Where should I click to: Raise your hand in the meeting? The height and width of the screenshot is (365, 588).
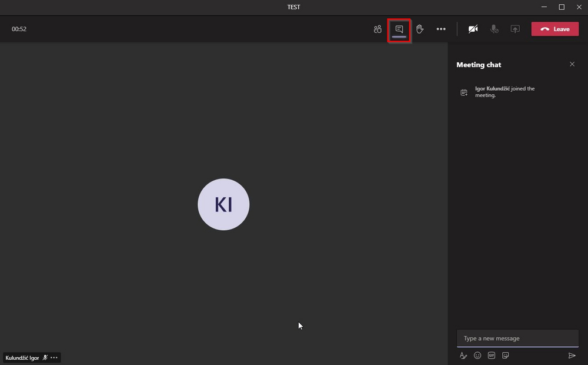coord(420,29)
